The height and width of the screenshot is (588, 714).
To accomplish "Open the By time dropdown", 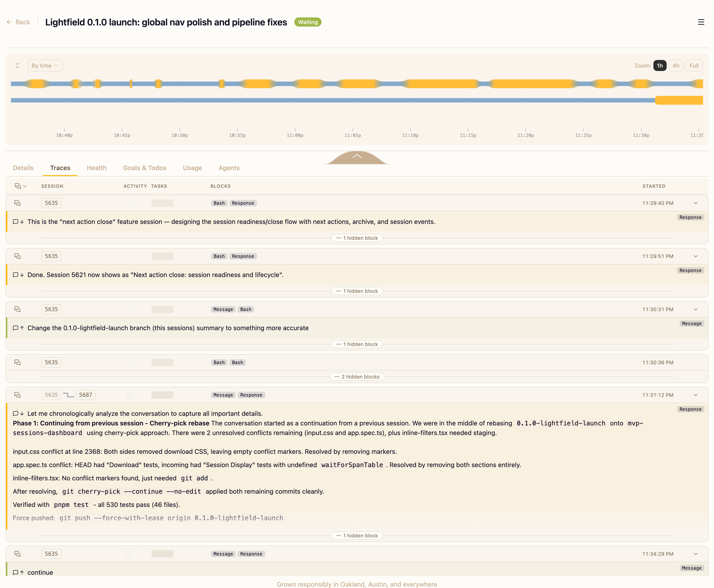I will [x=45, y=65].
